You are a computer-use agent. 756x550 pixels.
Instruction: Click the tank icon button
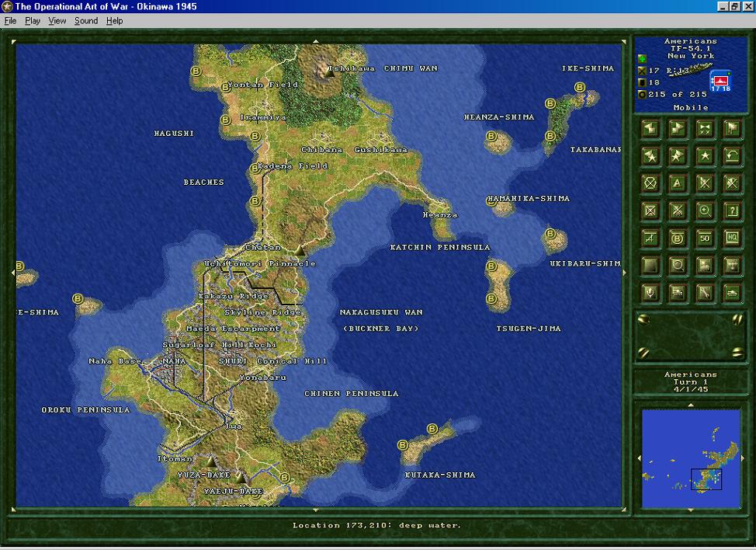[733, 293]
